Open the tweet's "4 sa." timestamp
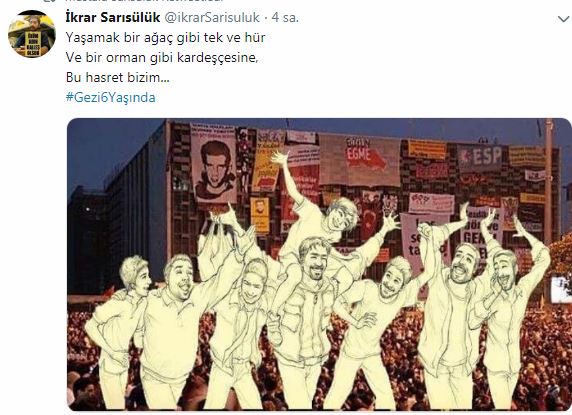 coord(285,18)
